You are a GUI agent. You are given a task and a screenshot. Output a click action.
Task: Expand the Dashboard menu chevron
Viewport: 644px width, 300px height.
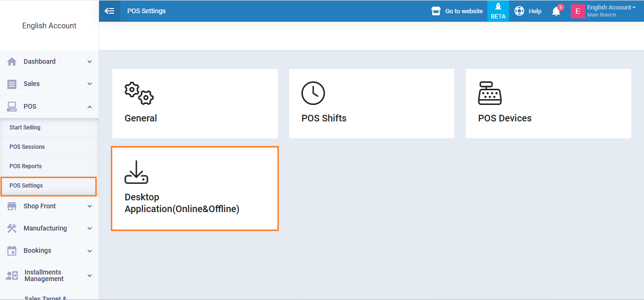point(90,62)
